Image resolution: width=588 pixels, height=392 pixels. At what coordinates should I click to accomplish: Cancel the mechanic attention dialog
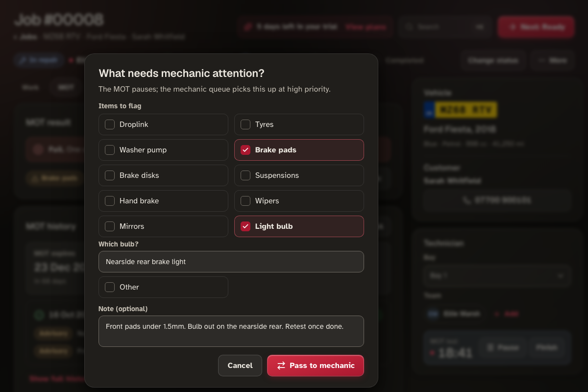point(240,366)
